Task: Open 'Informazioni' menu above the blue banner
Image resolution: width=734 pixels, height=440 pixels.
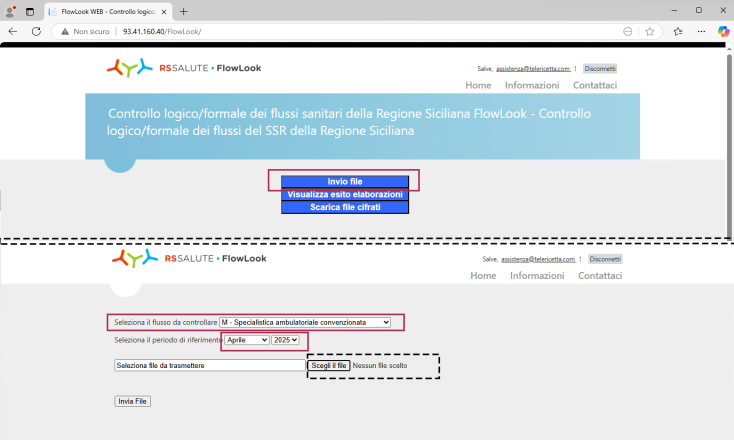Action: click(531, 85)
